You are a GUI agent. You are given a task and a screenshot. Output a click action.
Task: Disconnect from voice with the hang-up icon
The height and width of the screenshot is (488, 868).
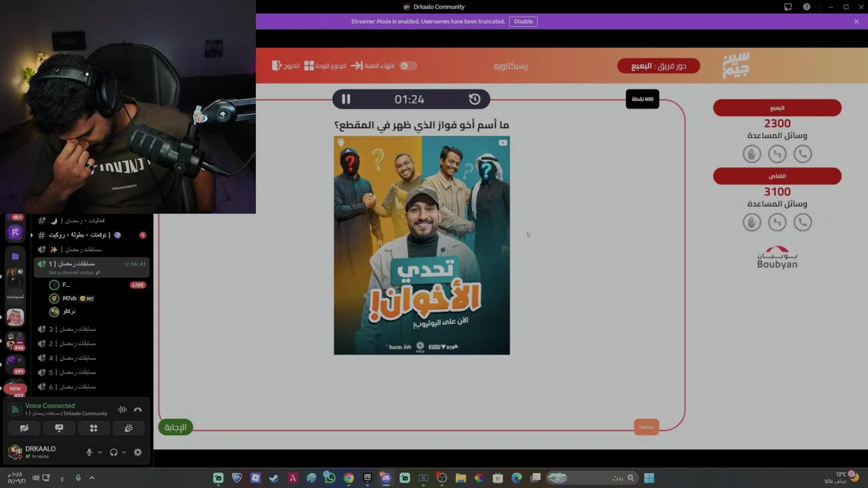(x=138, y=409)
